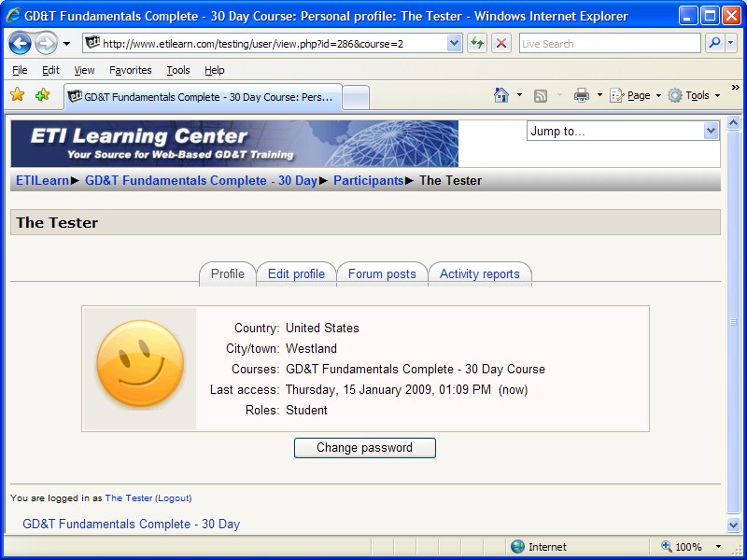747x560 pixels.
Task: Select the Profile tab
Action: click(x=227, y=274)
